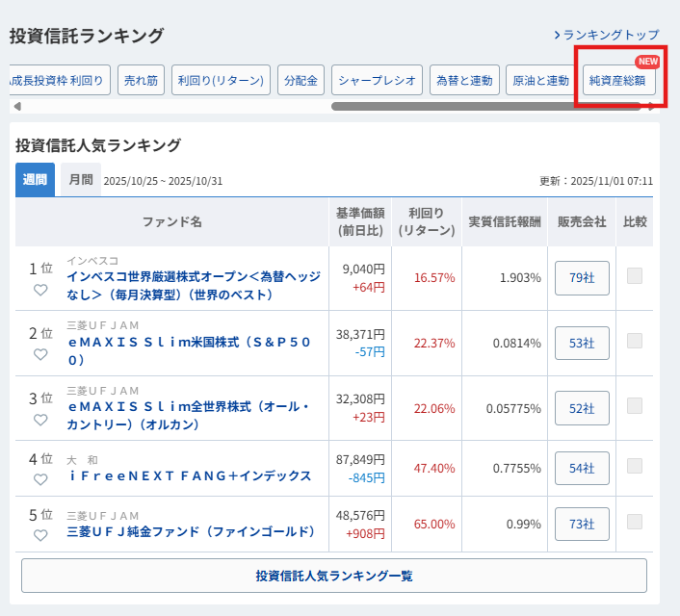Favorite the rank 1 Invesco fund heart
This screenshot has width=680, height=616.
[x=40, y=289]
